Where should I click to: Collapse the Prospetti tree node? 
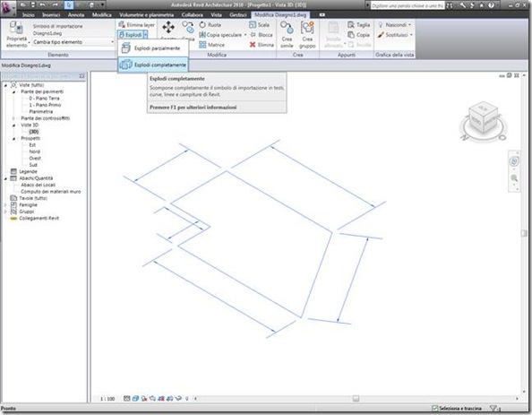[x=14, y=138]
